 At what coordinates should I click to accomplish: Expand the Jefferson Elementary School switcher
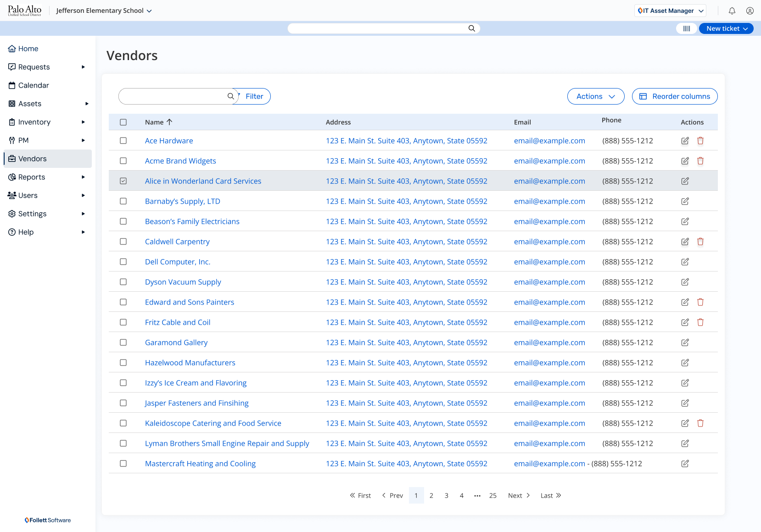click(x=103, y=10)
